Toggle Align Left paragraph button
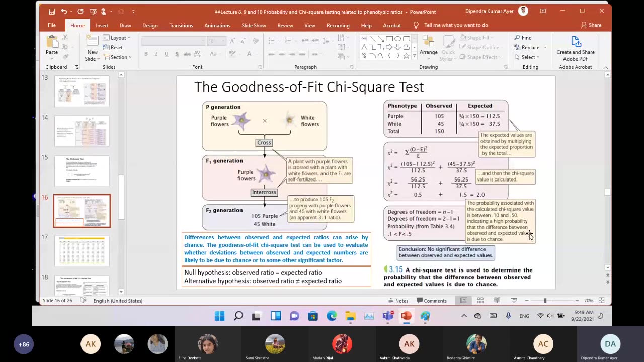Viewport: 644px width, 362px height. click(x=271, y=54)
